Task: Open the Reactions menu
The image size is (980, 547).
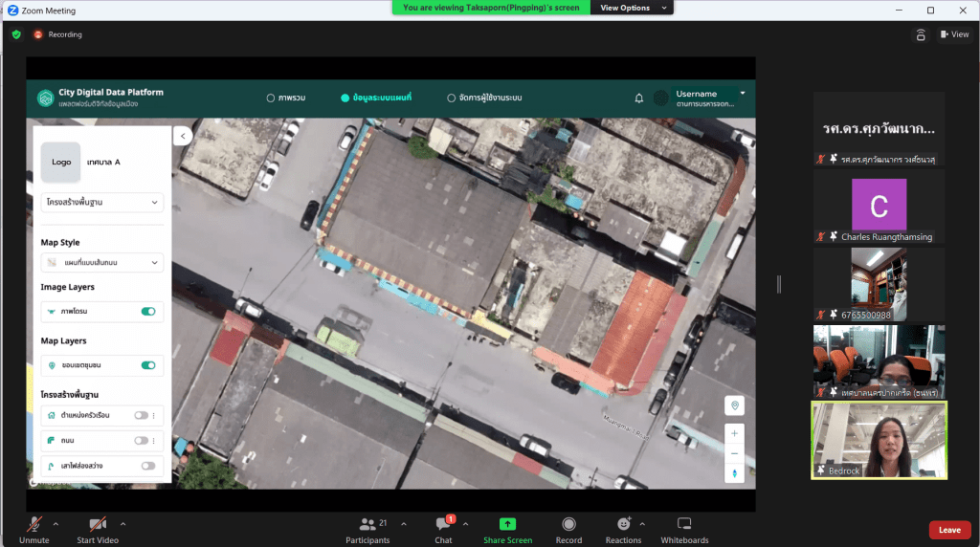Action: tap(623, 530)
